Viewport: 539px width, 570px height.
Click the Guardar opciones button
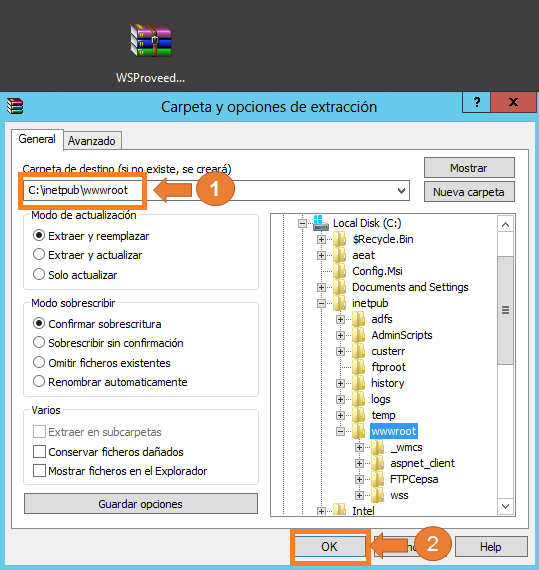click(141, 504)
